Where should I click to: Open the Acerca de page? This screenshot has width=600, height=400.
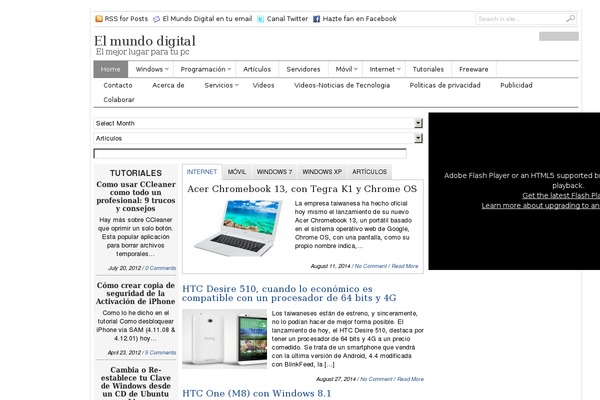coord(168,85)
